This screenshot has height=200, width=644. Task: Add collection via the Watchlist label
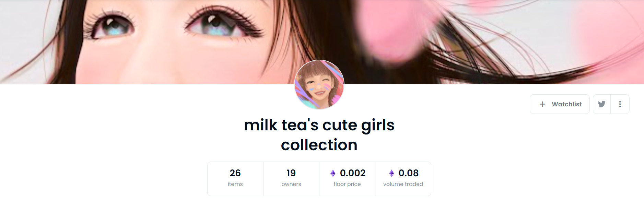tap(566, 104)
